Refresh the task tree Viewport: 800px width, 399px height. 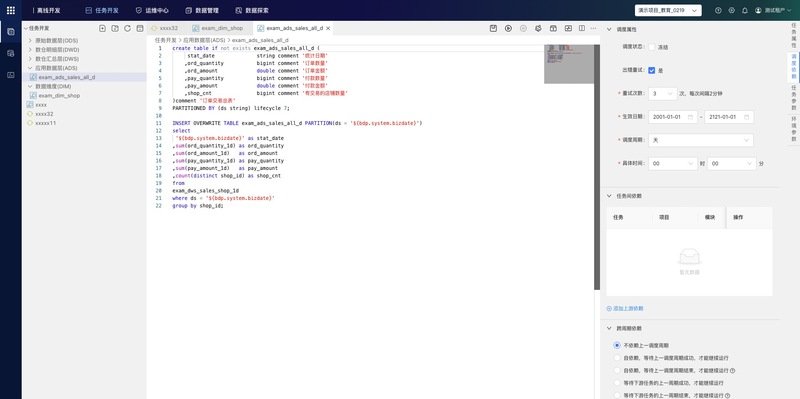click(x=128, y=29)
